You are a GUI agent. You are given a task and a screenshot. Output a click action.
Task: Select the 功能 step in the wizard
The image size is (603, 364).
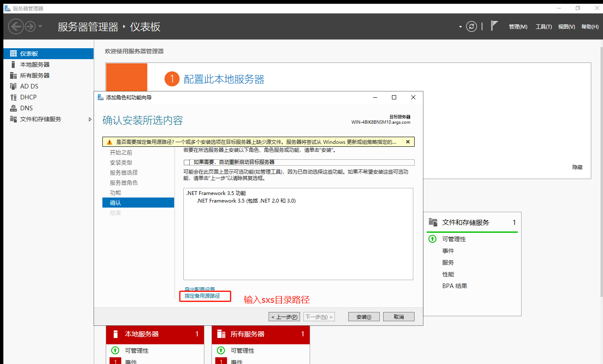point(115,192)
